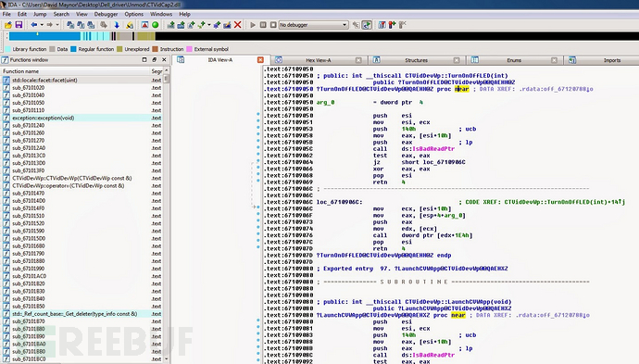Select std::_Ref_count_base::_Get_deleter function row
639x364 pixels.
[81, 314]
